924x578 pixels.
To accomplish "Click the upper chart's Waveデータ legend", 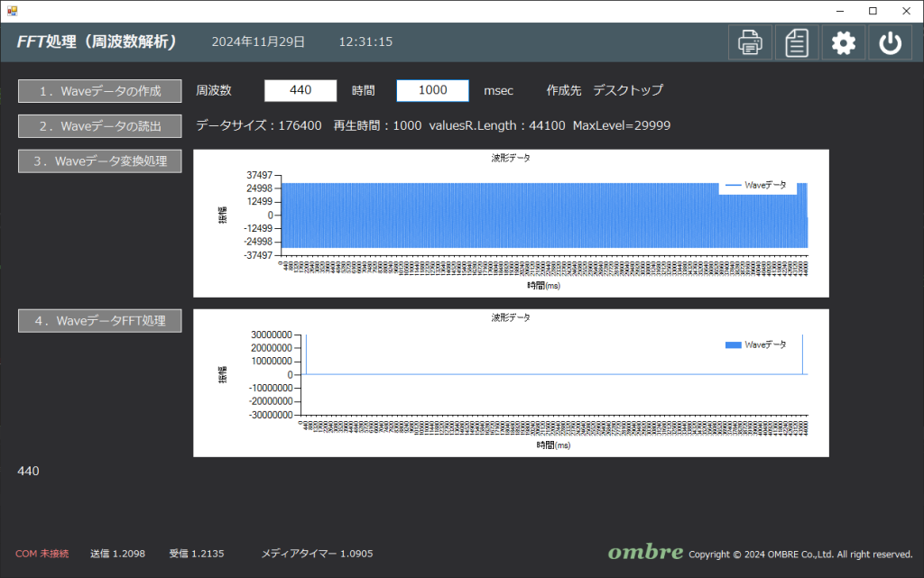I will point(756,185).
